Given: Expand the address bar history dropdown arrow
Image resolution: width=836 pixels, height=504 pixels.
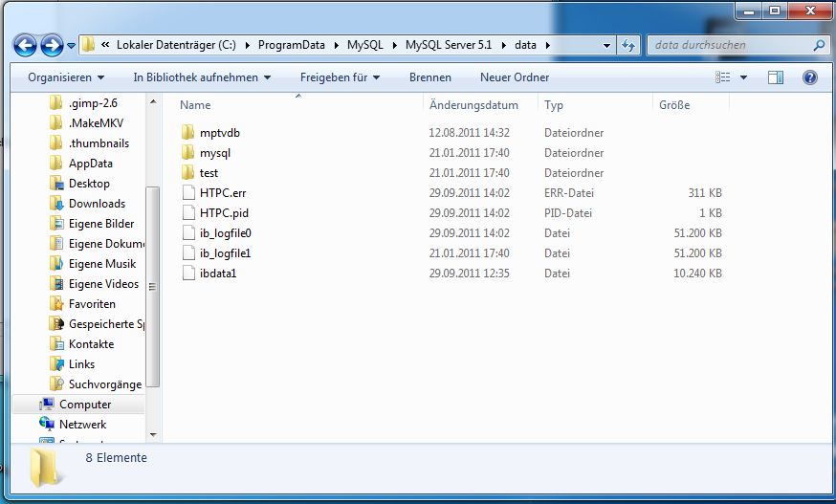Looking at the screenshot, I should 607,45.
